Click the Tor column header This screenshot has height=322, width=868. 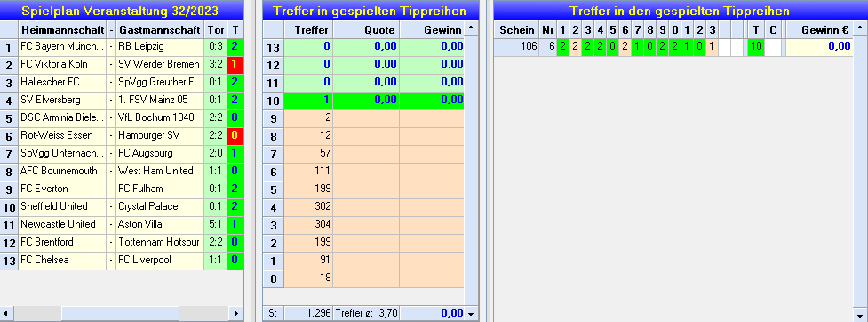point(215,29)
